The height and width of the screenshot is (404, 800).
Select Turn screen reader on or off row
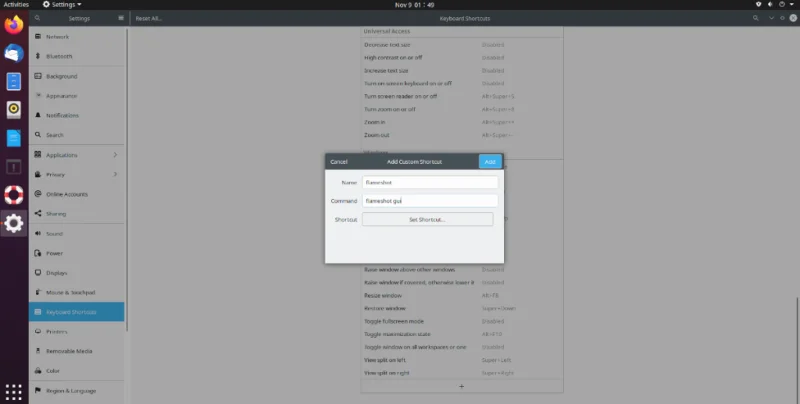462,96
